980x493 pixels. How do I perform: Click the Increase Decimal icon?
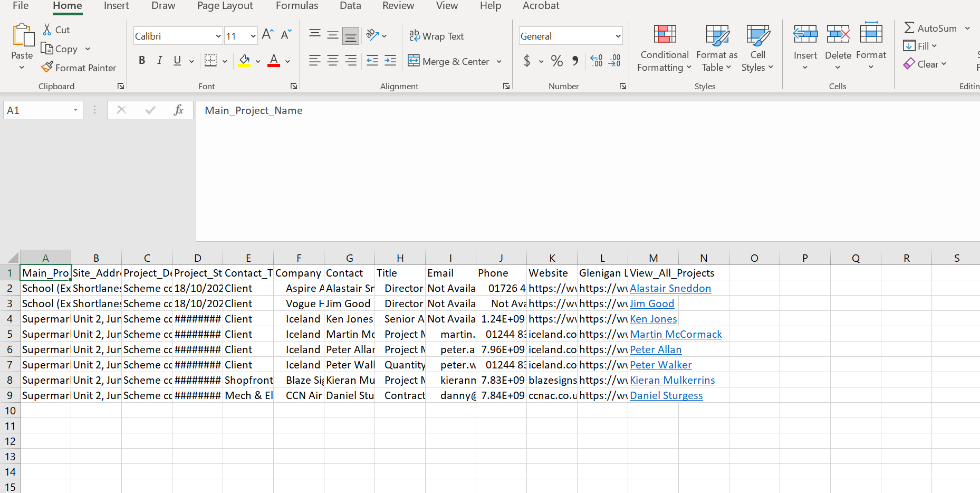[x=595, y=61]
